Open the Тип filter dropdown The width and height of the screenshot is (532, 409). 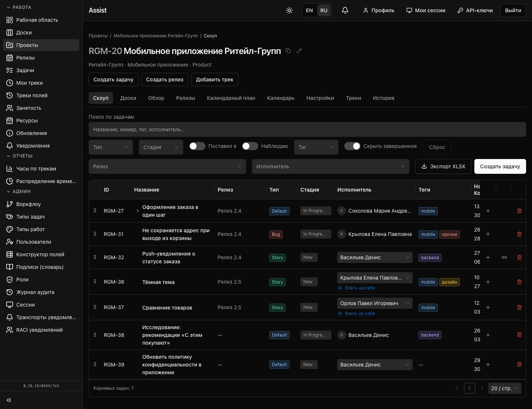(111, 147)
